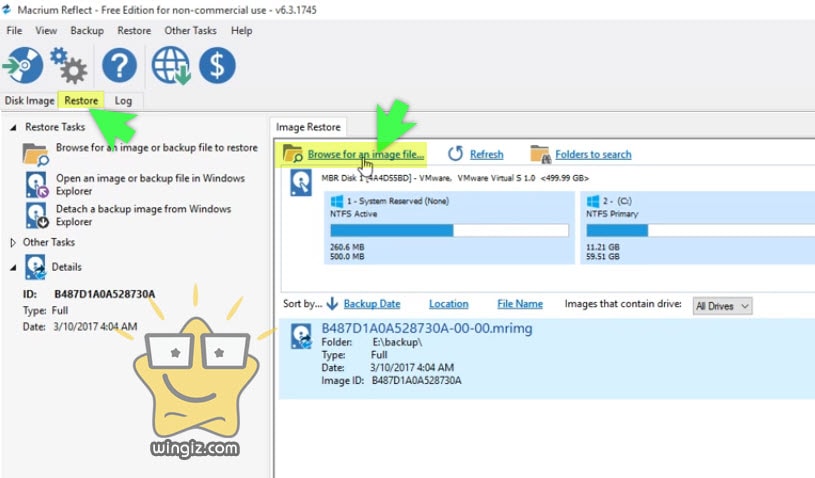Click the Details disk icon

click(36, 267)
